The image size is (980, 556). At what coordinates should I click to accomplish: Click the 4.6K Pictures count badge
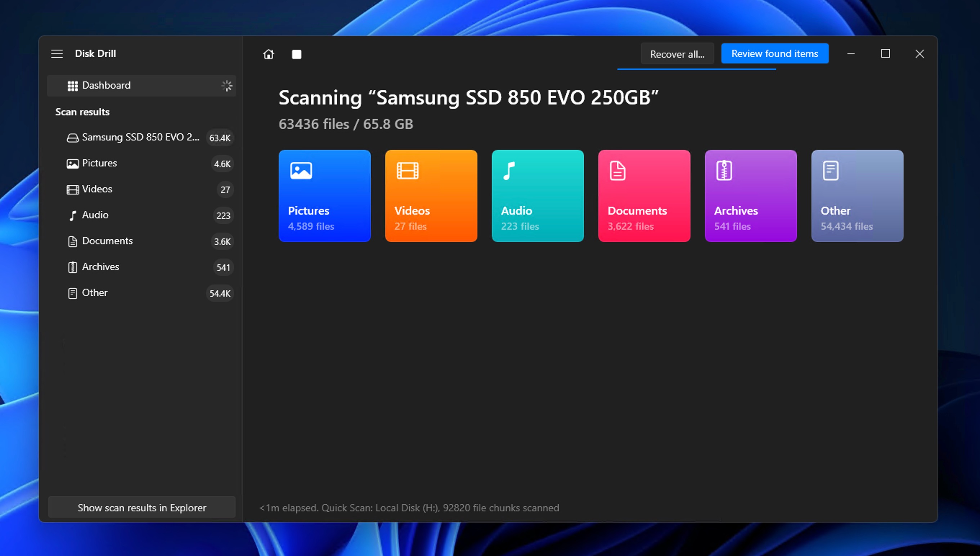point(222,164)
